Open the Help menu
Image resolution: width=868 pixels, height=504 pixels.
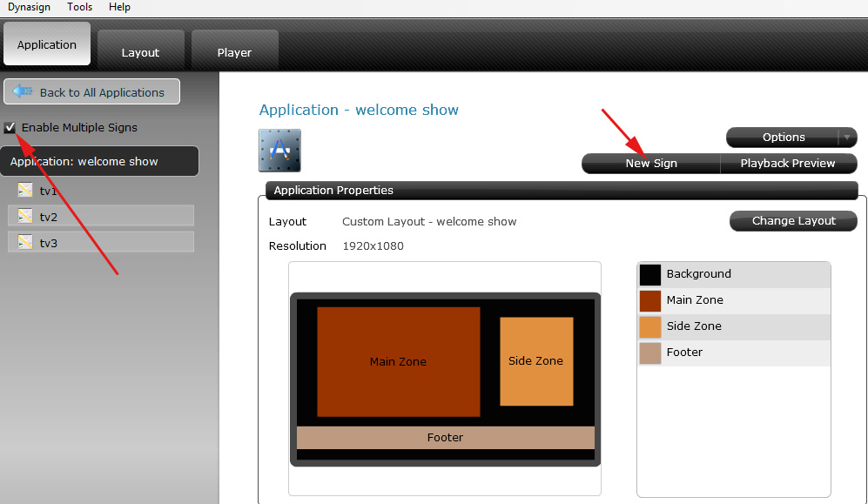[x=119, y=7]
